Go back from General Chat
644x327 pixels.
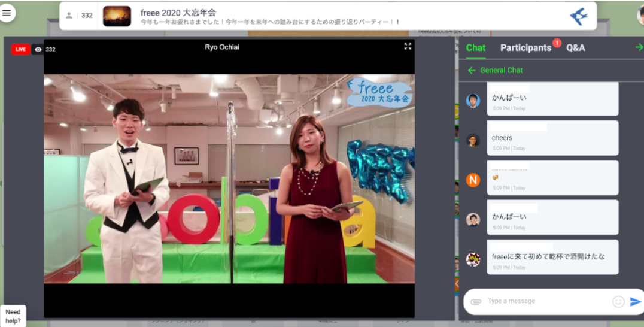pos(472,70)
